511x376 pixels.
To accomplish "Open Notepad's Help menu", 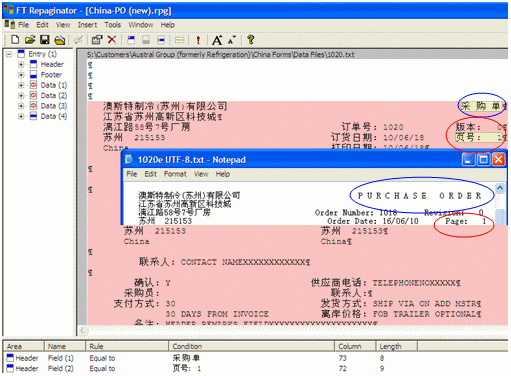I will coord(223,174).
